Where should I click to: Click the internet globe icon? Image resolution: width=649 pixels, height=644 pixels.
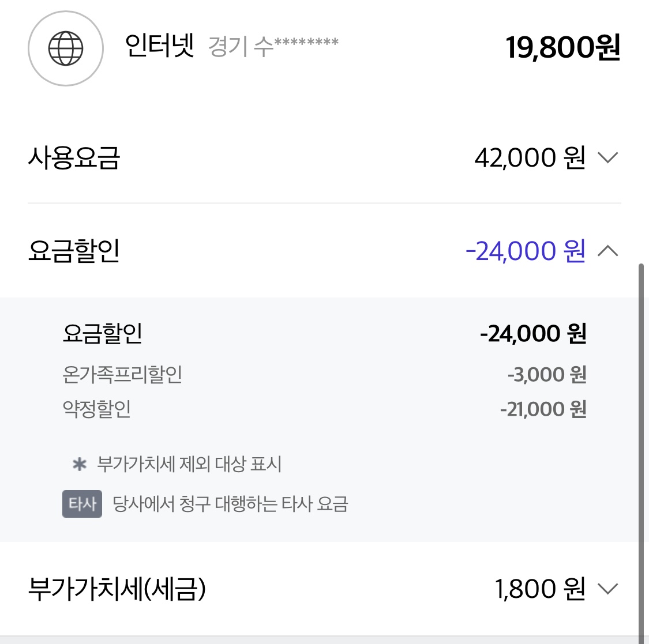pyautogui.click(x=65, y=48)
